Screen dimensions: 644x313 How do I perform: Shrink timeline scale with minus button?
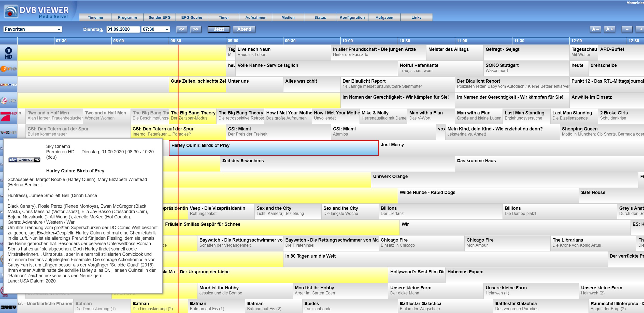627,29
